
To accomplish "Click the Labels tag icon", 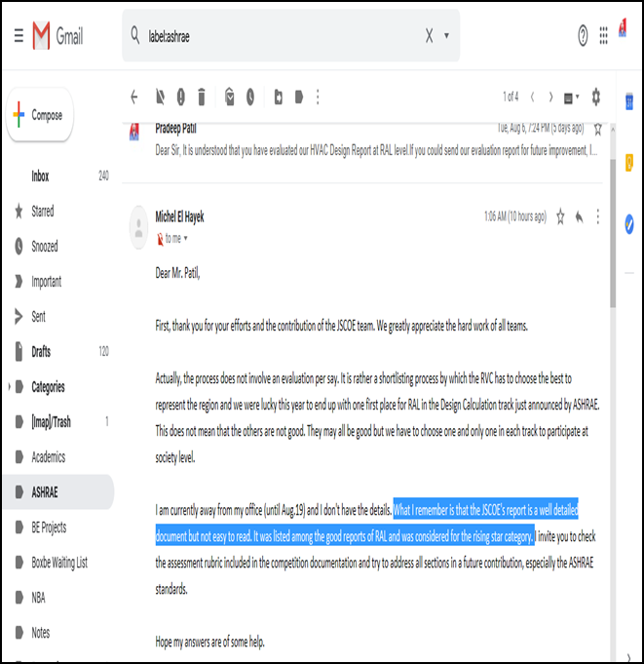I will click(x=299, y=98).
